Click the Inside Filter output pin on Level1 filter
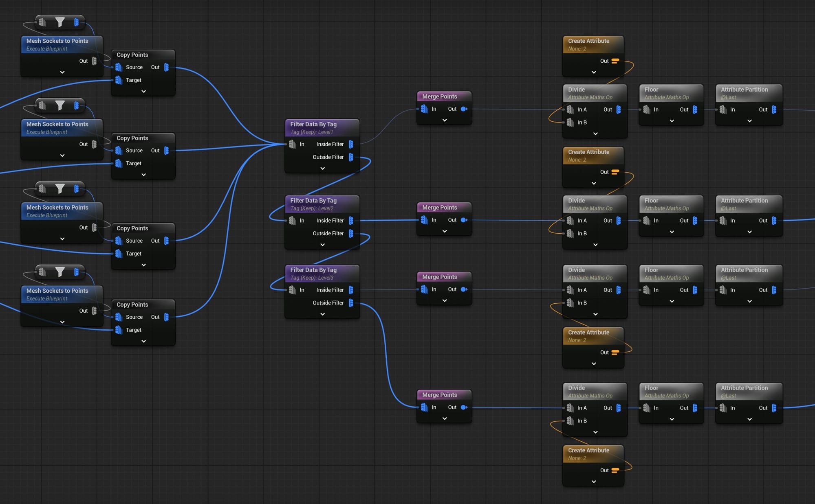 [x=351, y=144]
